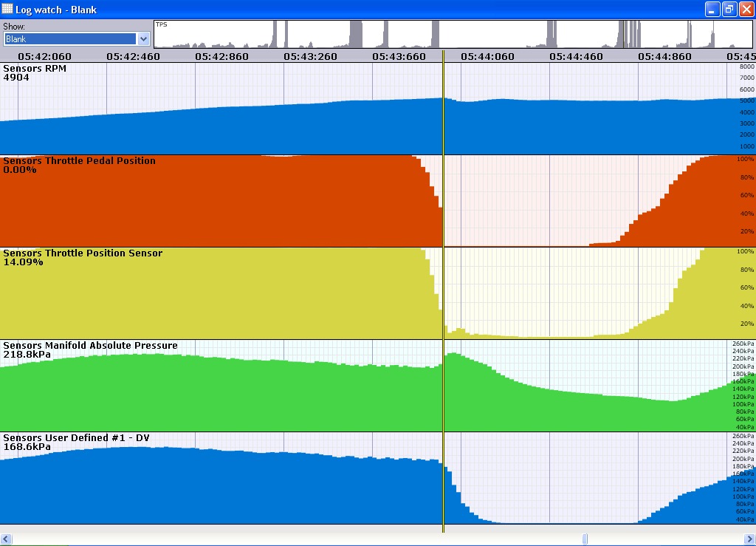This screenshot has height=546, width=756.
Task: Click the Sensors Throttle Pedal Position label
Action: (80, 160)
